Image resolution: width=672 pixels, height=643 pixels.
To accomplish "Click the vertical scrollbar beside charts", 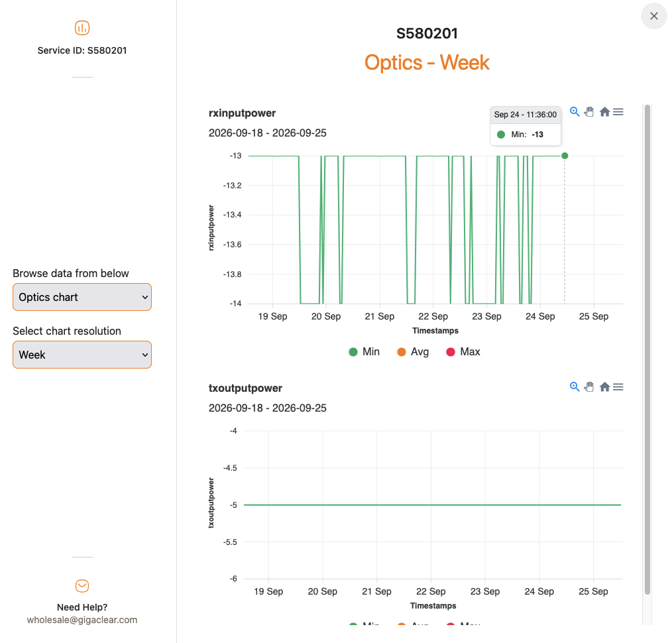I will (647, 349).
